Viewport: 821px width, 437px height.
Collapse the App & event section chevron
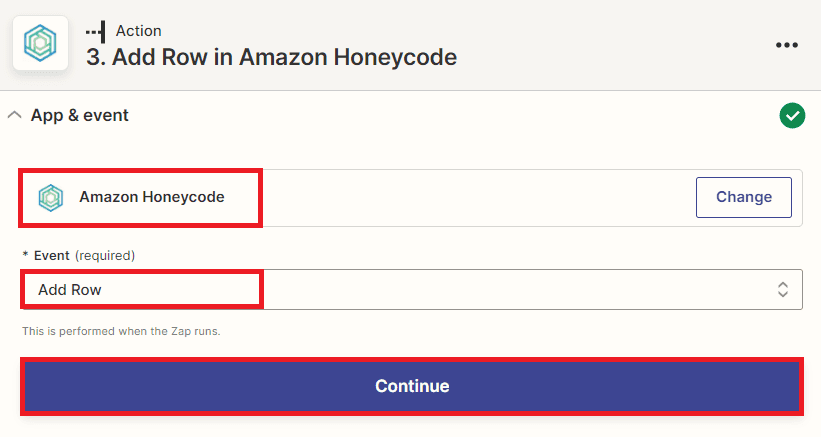[14, 115]
